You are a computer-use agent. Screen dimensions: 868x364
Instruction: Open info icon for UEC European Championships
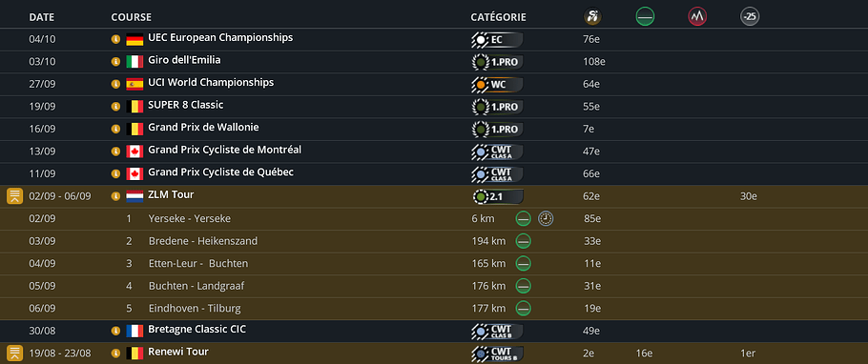pos(115,39)
